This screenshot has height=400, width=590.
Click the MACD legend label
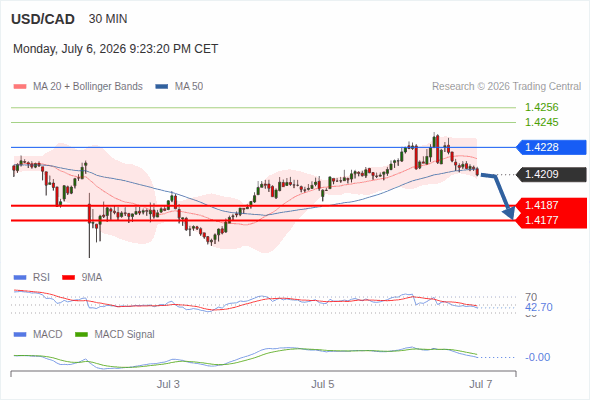[48, 335]
